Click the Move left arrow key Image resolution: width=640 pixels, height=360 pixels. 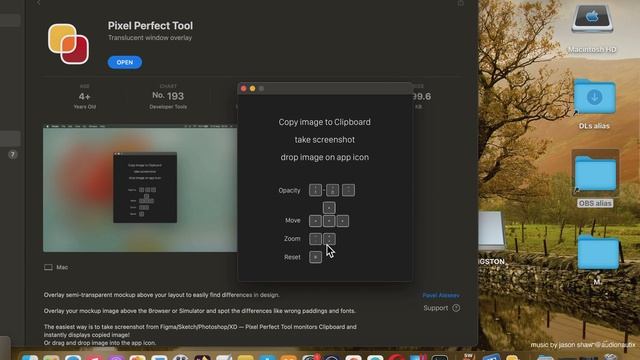(x=315, y=221)
